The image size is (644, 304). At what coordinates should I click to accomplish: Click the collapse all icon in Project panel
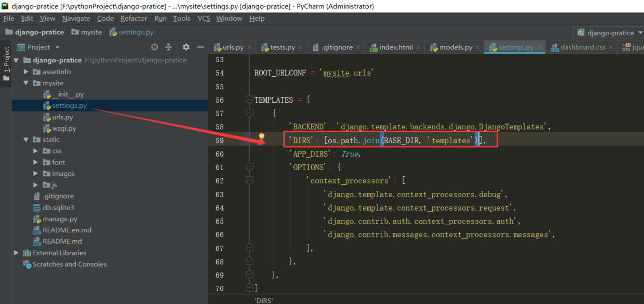point(168,47)
